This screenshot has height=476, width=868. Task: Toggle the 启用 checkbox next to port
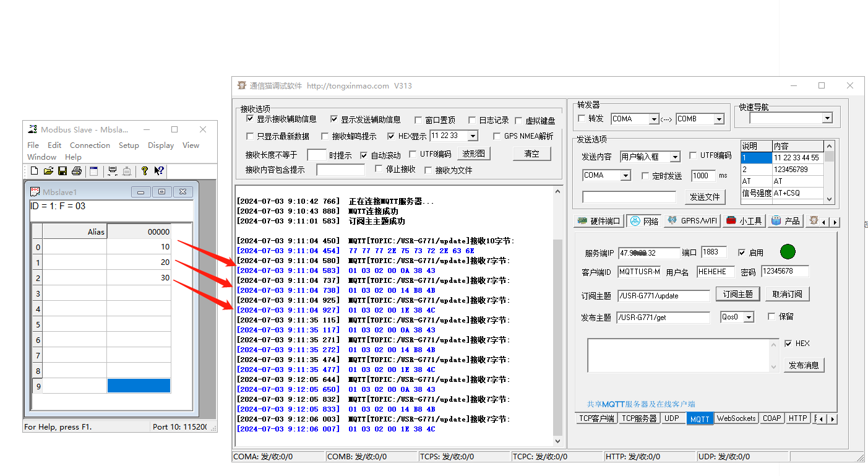click(742, 253)
